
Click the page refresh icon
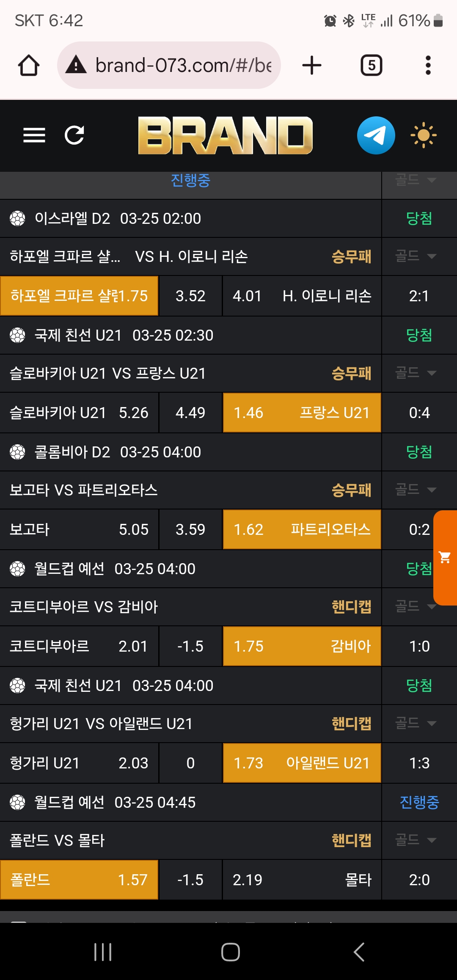tap(74, 135)
